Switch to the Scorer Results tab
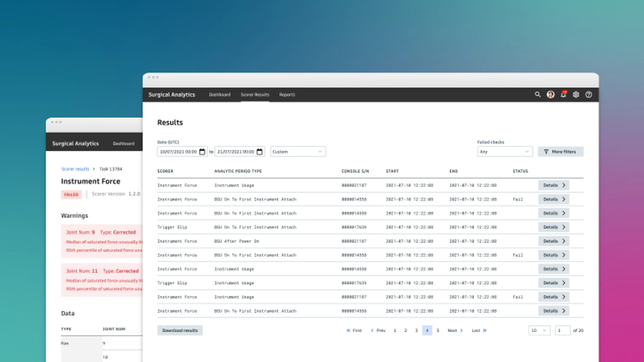The height and width of the screenshot is (362, 644). (255, 95)
